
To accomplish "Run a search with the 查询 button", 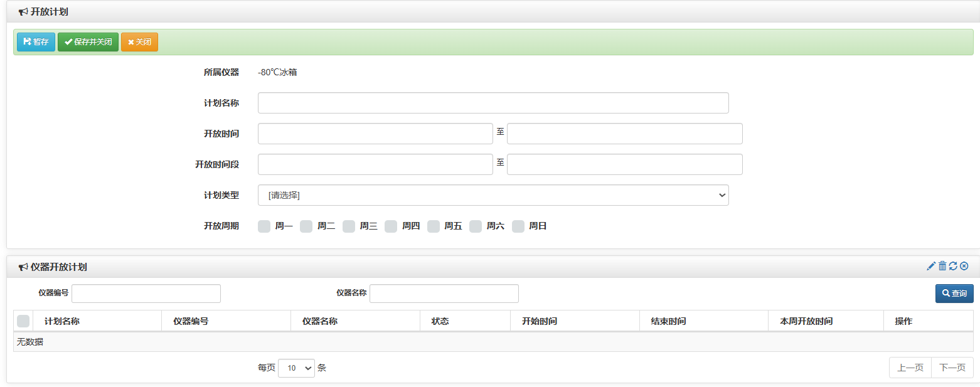I will tap(954, 293).
